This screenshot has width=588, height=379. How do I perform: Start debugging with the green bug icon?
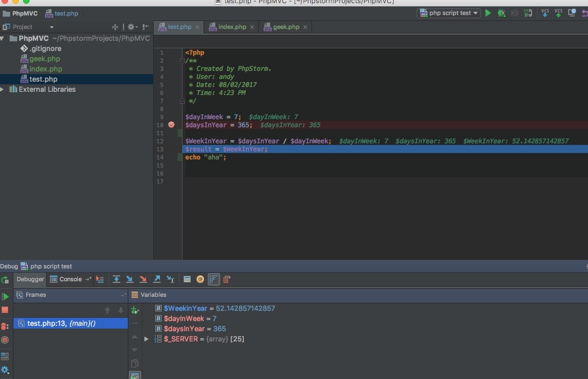pos(502,13)
